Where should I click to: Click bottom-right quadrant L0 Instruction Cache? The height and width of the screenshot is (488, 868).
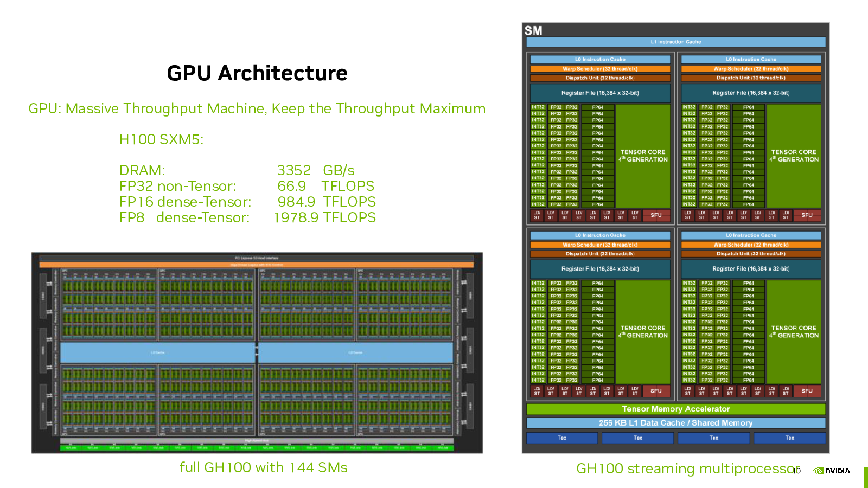(751, 235)
